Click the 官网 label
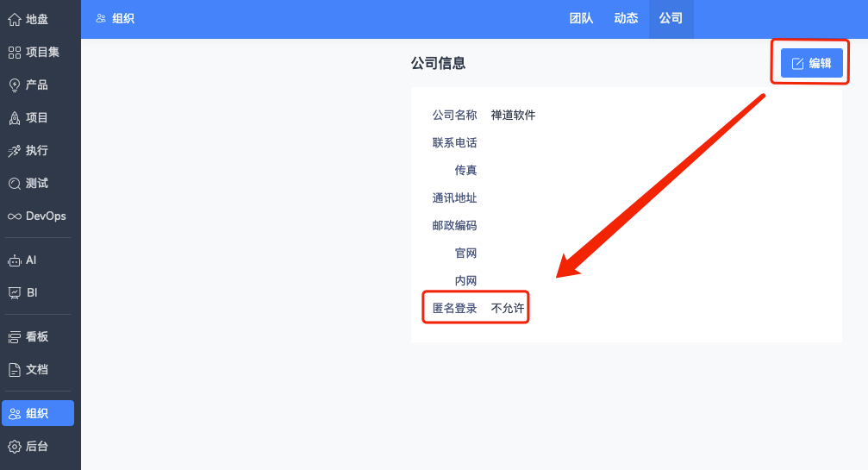The height and width of the screenshot is (470, 868). [x=465, y=254]
